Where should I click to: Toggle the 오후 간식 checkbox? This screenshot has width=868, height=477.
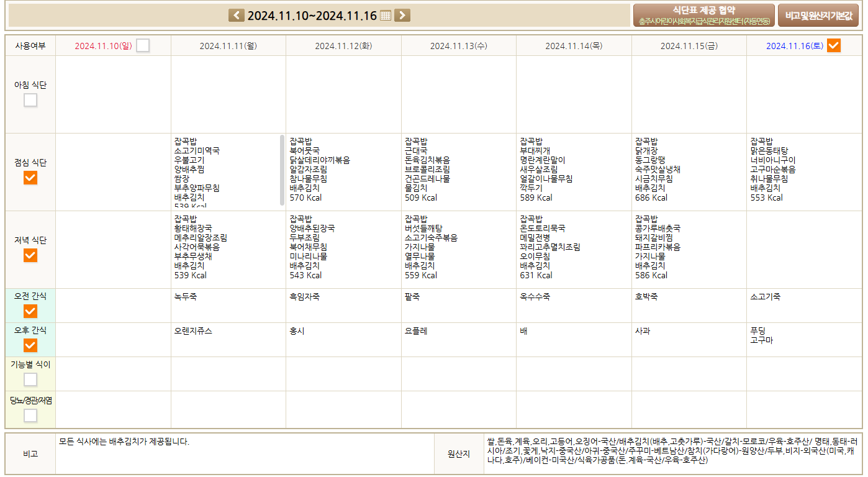tap(30, 345)
